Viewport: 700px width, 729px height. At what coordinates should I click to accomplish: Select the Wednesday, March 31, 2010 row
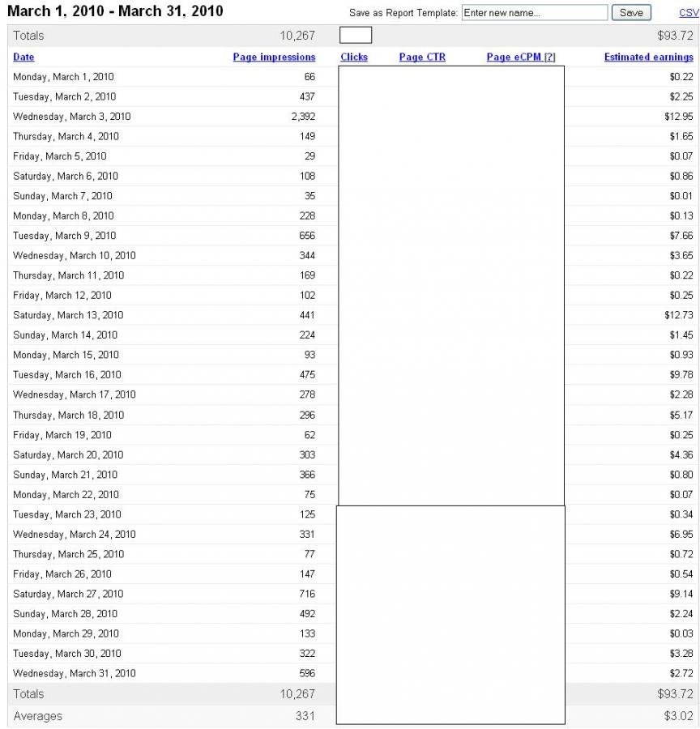(353, 673)
